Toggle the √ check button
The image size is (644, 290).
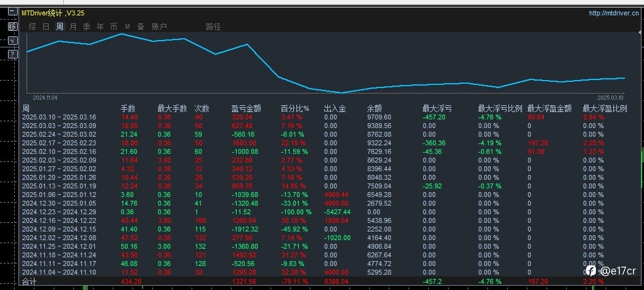(13, 40)
